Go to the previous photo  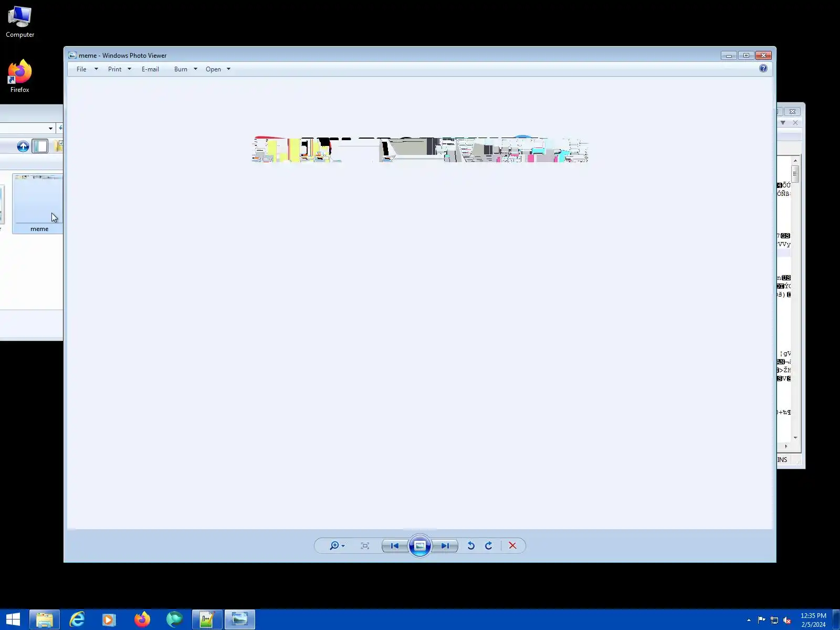(x=395, y=545)
